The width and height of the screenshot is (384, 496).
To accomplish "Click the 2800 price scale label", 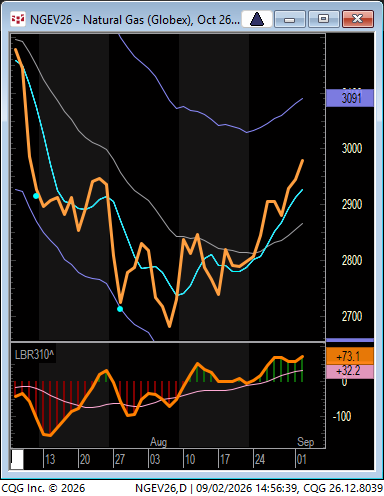I will 352,260.
